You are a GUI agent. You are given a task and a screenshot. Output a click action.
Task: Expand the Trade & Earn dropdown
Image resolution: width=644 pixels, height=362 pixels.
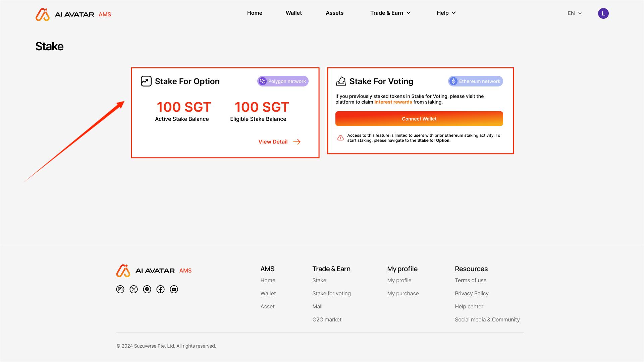(x=390, y=13)
